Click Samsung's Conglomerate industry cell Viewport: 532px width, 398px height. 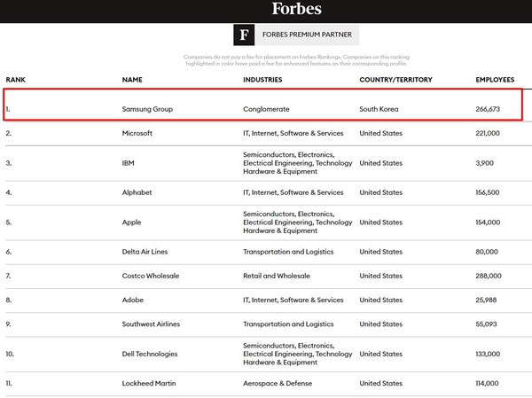point(266,109)
